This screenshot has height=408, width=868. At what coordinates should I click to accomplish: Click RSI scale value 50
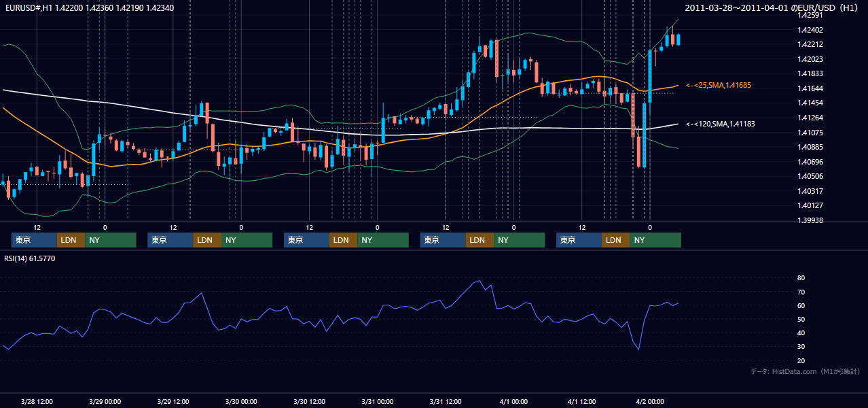801,319
